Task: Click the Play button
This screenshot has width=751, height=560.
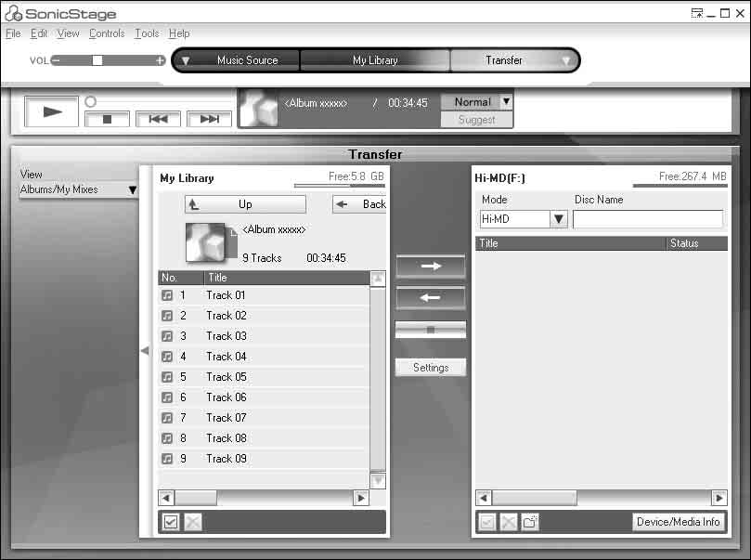Action: pyautogui.click(x=51, y=111)
